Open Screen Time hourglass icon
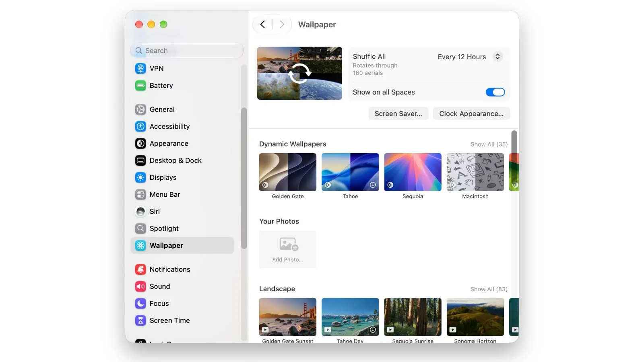 point(140,321)
